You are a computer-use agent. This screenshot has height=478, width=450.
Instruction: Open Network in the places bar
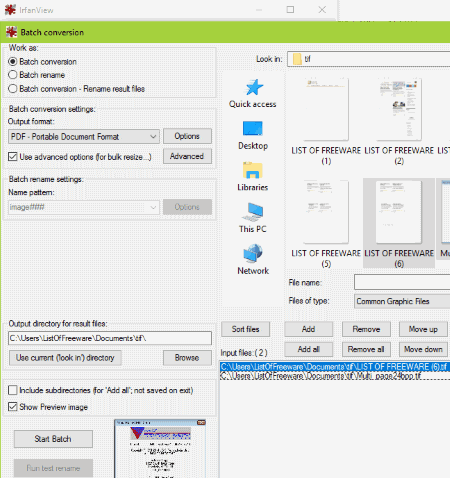click(x=253, y=260)
